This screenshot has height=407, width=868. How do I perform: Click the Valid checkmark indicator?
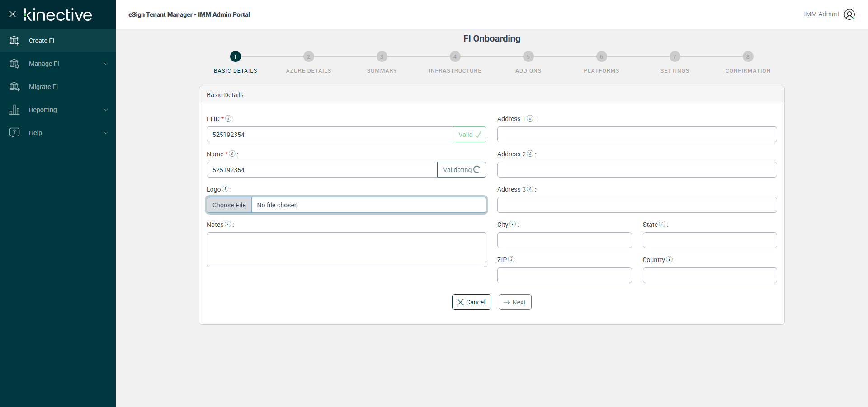(469, 135)
